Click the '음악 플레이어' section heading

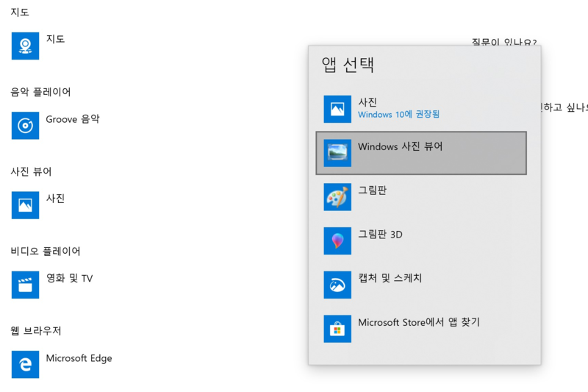click(x=40, y=92)
